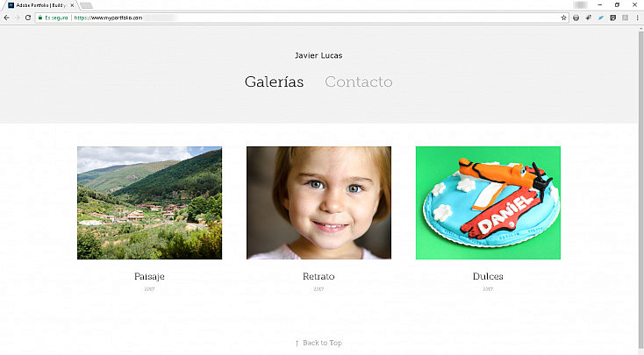Click the browser forward arrow
The width and height of the screenshot is (644, 355).
(18, 18)
